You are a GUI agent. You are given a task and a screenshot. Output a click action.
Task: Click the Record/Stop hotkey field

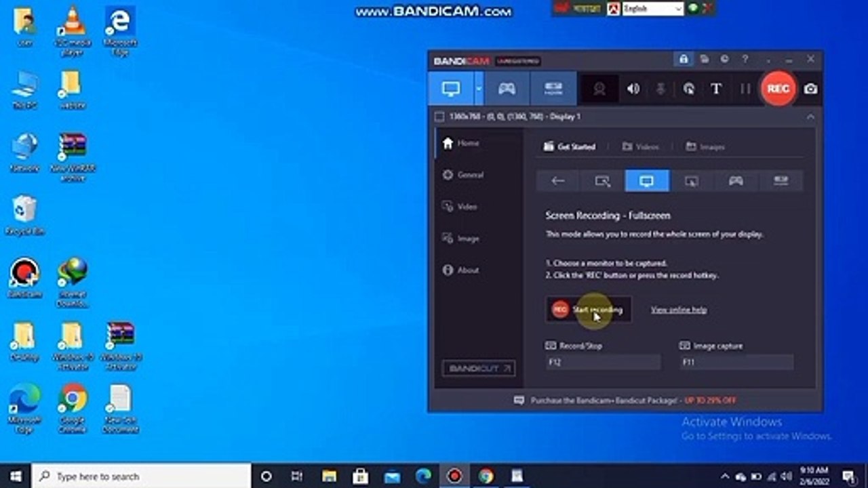click(x=603, y=363)
